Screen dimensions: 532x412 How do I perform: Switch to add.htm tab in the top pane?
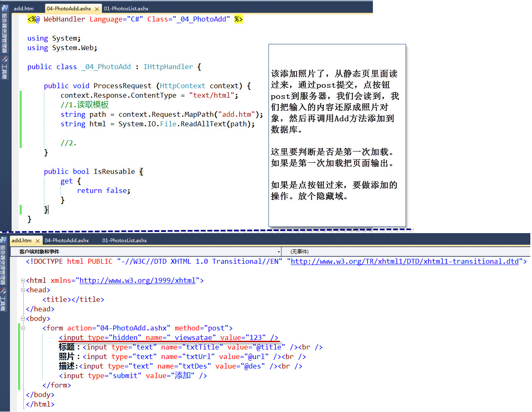pos(23,8)
